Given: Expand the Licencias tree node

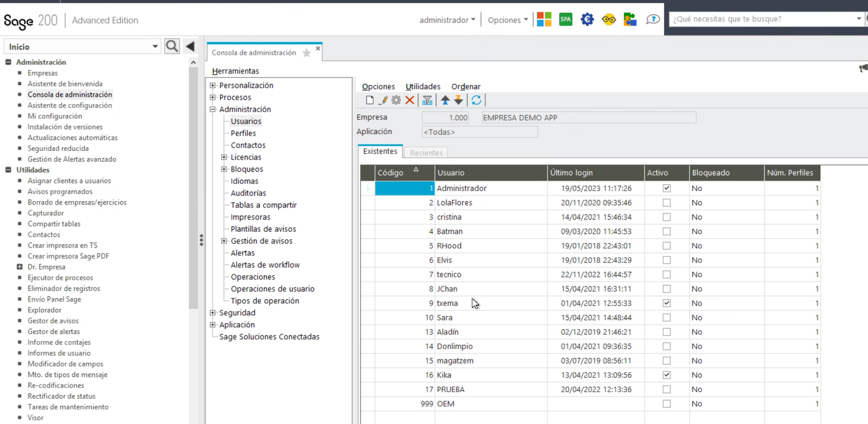Looking at the screenshot, I should (224, 158).
